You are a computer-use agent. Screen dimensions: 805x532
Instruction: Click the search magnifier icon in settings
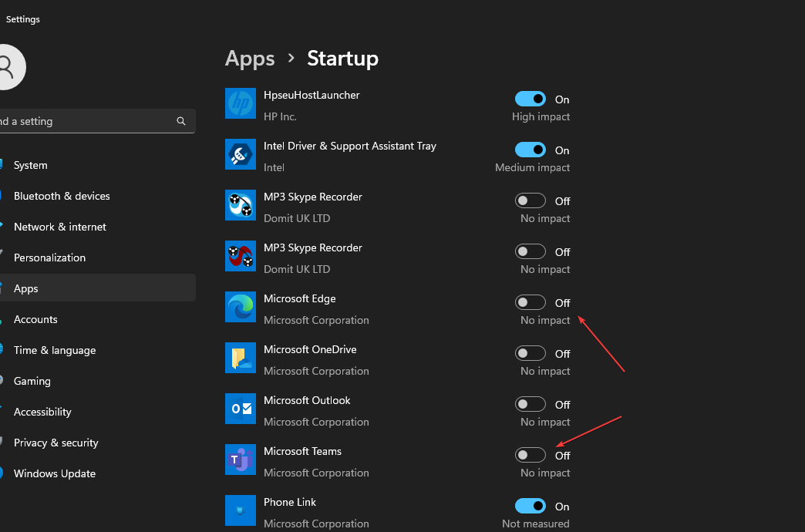[181, 121]
